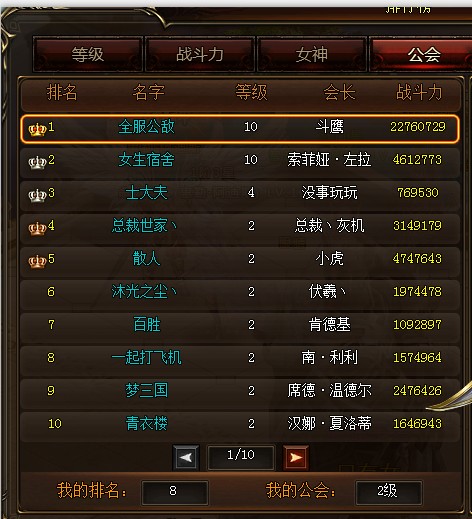Click guild leader 斗鹰
This screenshot has height=519, width=472.
click(x=329, y=127)
